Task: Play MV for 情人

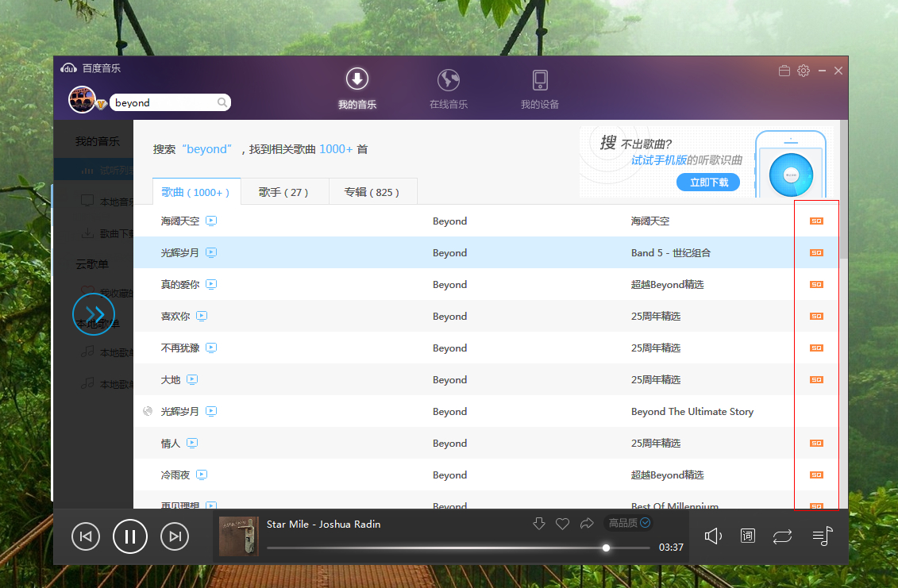Action: tap(192, 443)
